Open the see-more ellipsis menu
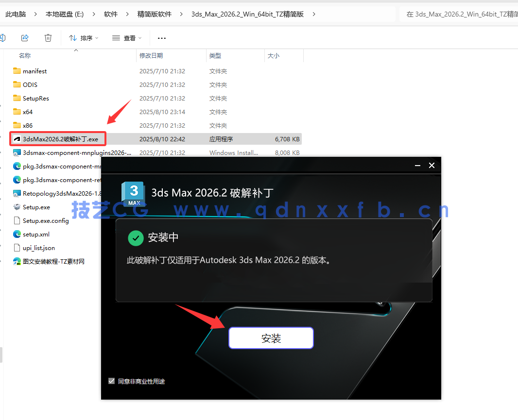This screenshot has height=420, width=518. pyautogui.click(x=161, y=38)
